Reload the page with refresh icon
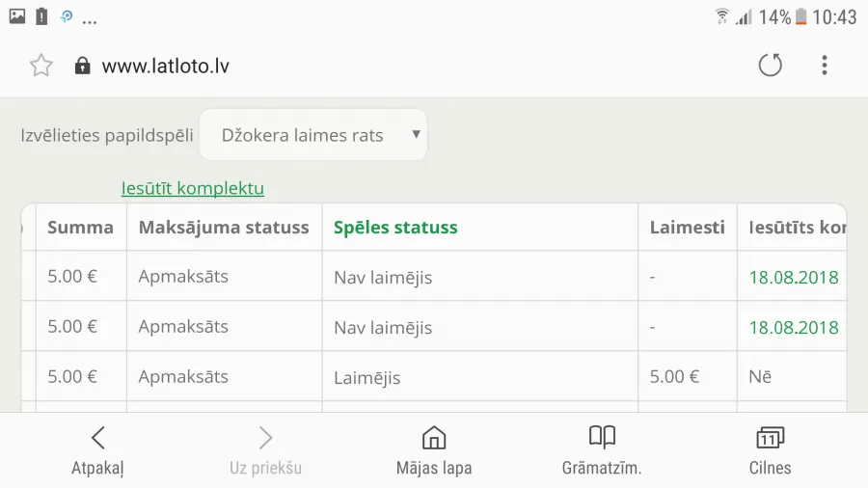The width and height of the screenshot is (868, 488). click(770, 66)
